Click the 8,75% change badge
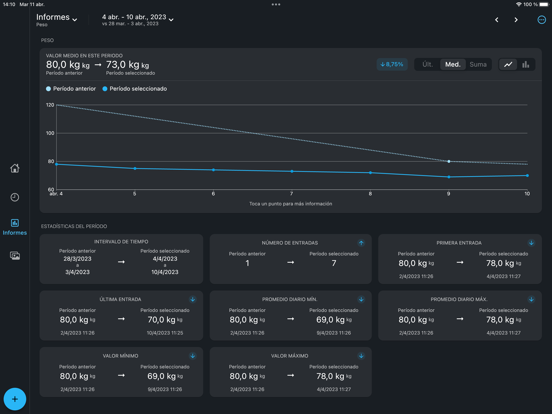 [x=392, y=64]
